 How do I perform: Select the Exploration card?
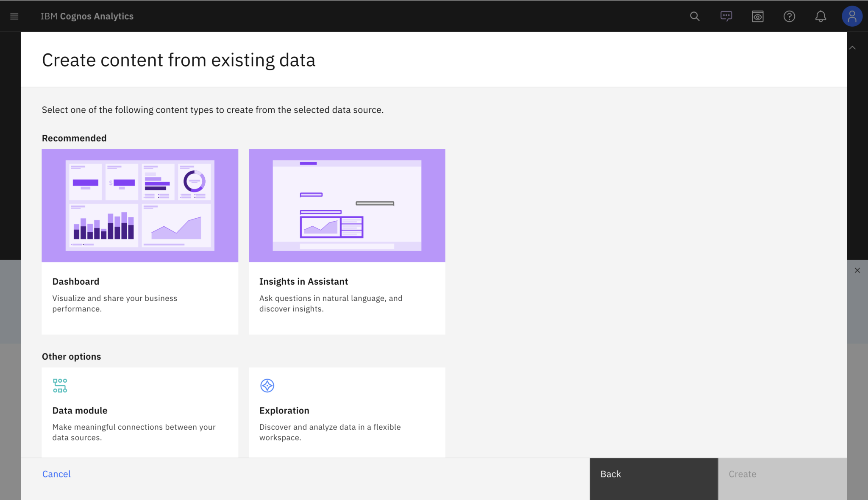(x=347, y=411)
